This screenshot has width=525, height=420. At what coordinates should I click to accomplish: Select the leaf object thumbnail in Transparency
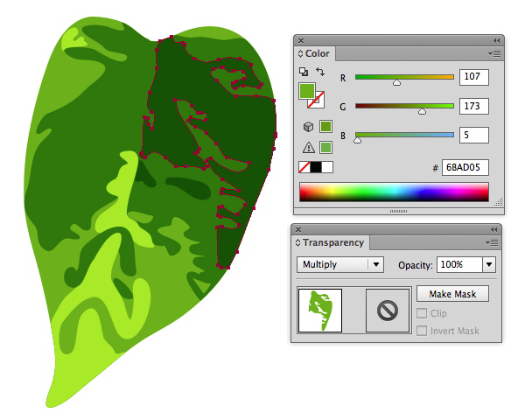pos(320,311)
